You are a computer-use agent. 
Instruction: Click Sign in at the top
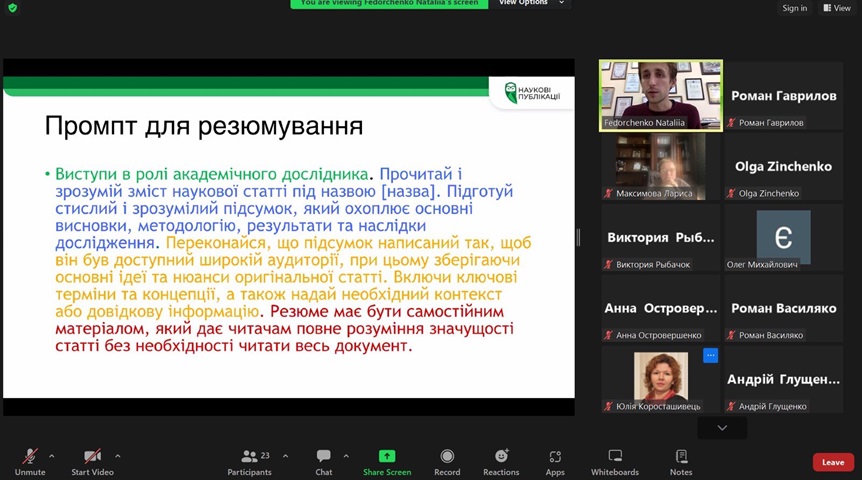pos(794,8)
